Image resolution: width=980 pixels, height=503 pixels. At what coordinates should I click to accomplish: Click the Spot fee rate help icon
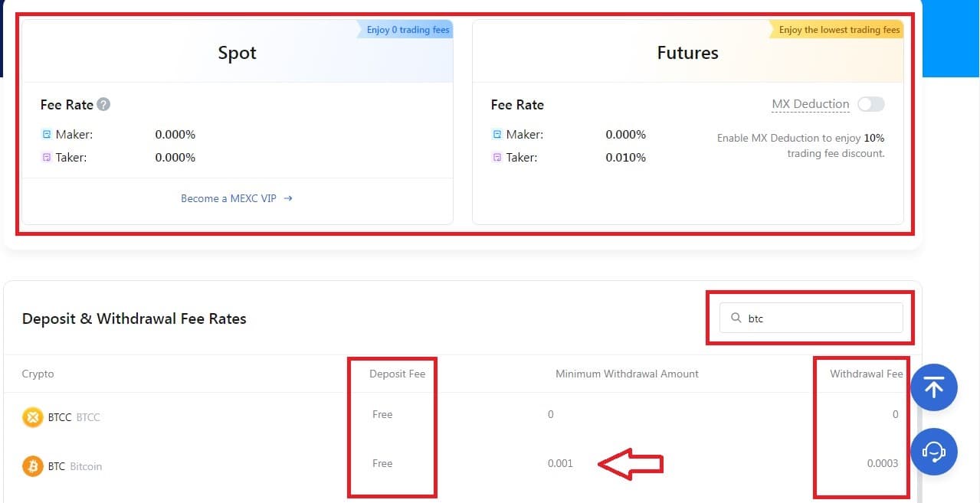103,105
